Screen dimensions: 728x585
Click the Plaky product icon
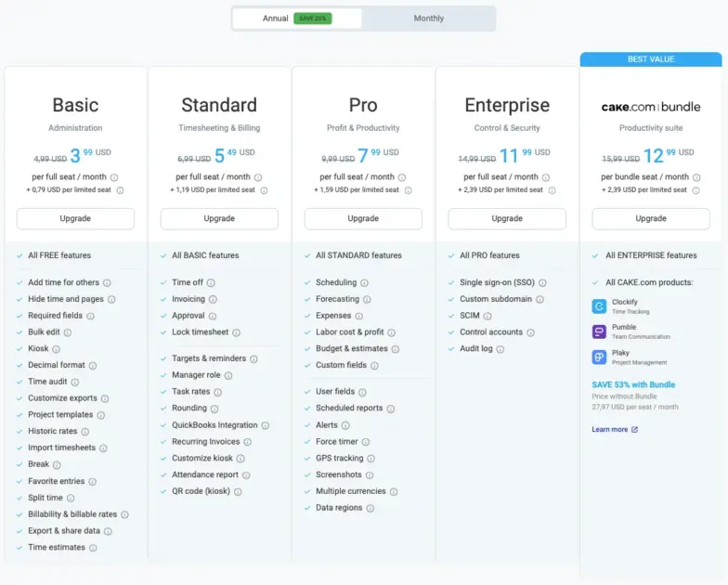coord(599,357)
